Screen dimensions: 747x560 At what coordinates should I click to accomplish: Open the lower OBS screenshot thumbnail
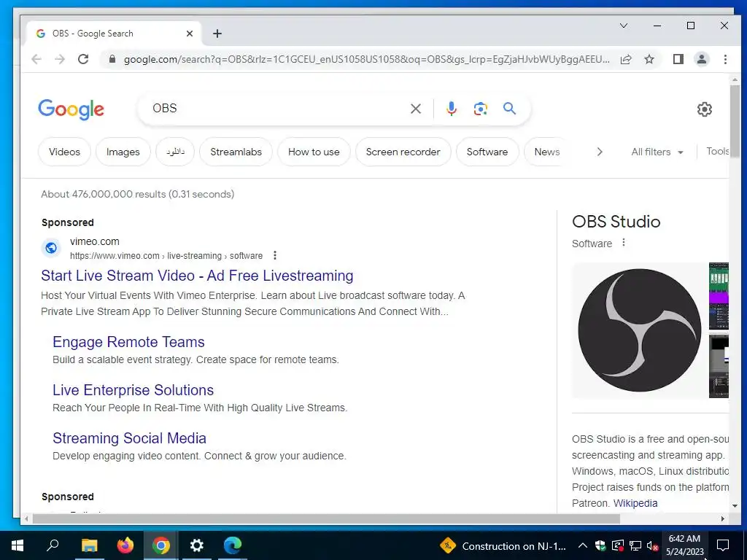719,366
